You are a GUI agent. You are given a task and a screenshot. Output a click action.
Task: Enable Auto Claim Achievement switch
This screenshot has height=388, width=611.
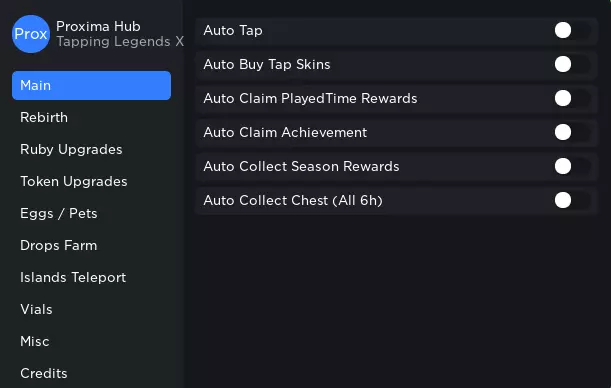point(572,132)
